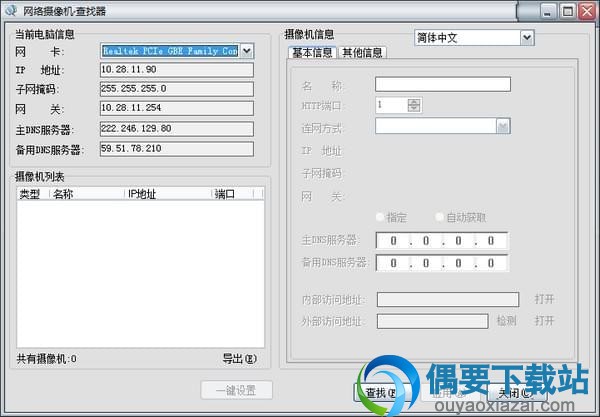600x417 pixels.
Task: Minimize the 网络摄像机-查找器 window
Action: (548, 11)
